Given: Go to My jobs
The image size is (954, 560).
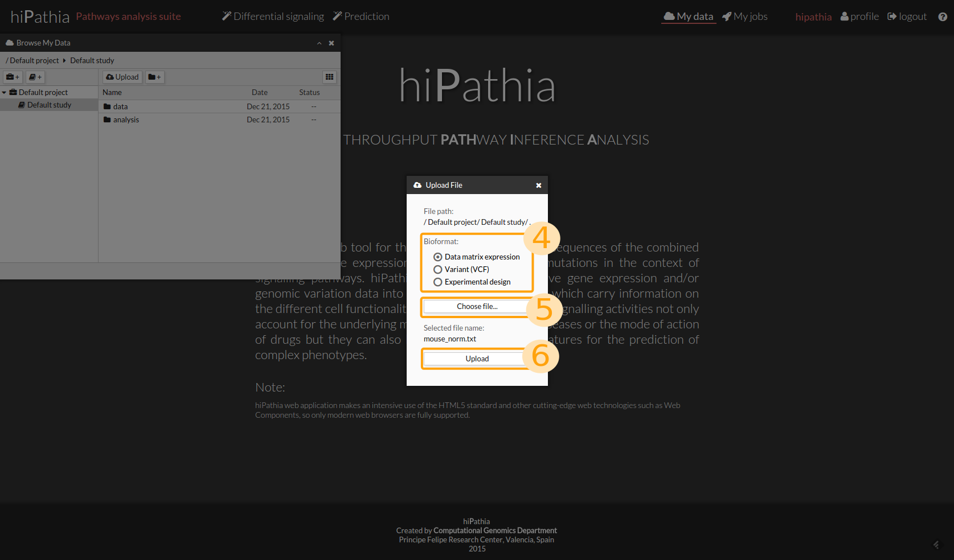Looking at the screenshot, I should pos(745,17).
